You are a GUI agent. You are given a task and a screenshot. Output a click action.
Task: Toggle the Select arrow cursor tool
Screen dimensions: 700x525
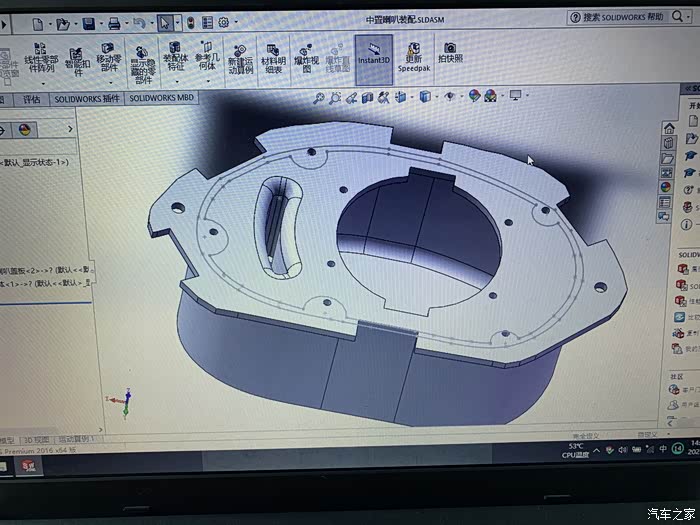point(164,23)
